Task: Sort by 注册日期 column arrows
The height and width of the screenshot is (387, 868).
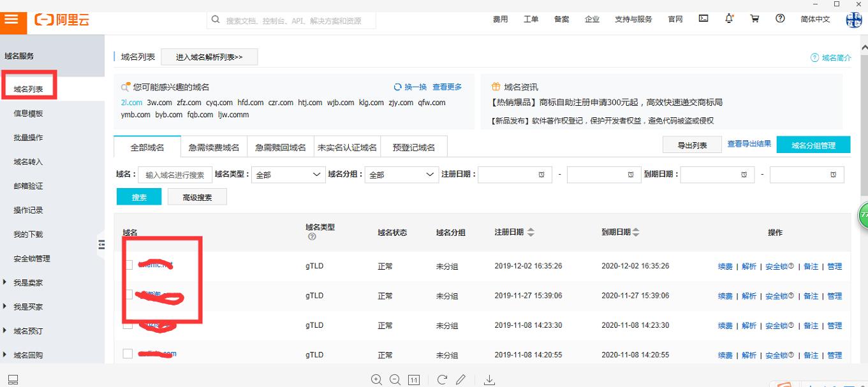Action: click(531, 233)
